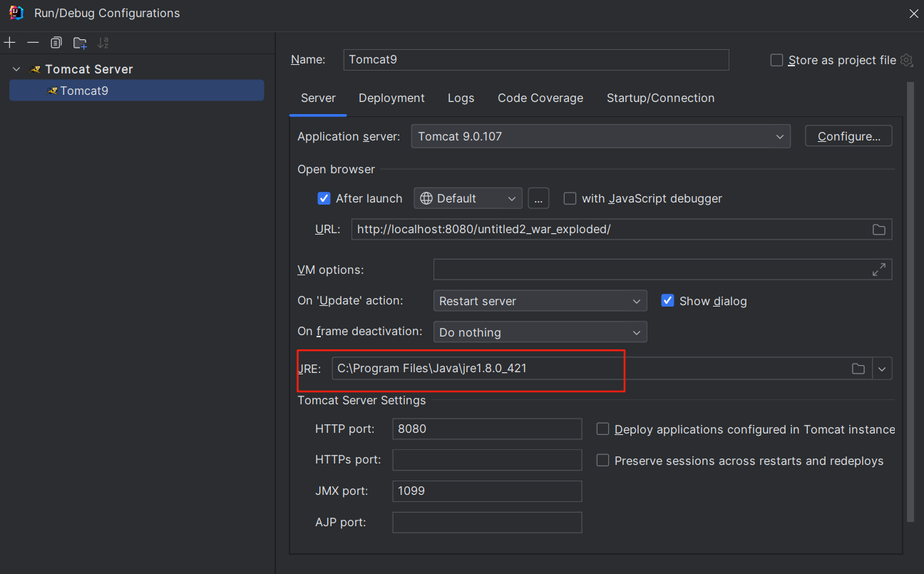This screenshot has width=924, height=574.
Task: Create new folder icon in toolbar
Action: [x=80, y=43]
